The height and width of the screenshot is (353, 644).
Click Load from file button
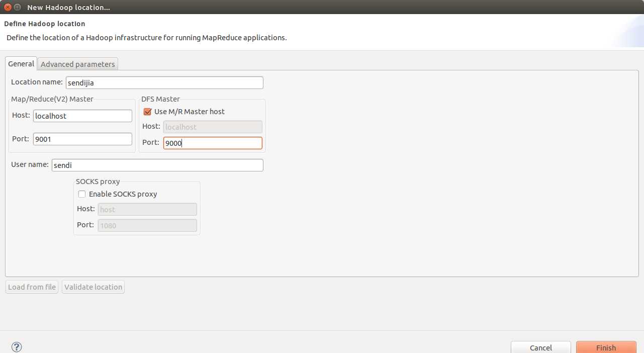[x=32, y=287]
